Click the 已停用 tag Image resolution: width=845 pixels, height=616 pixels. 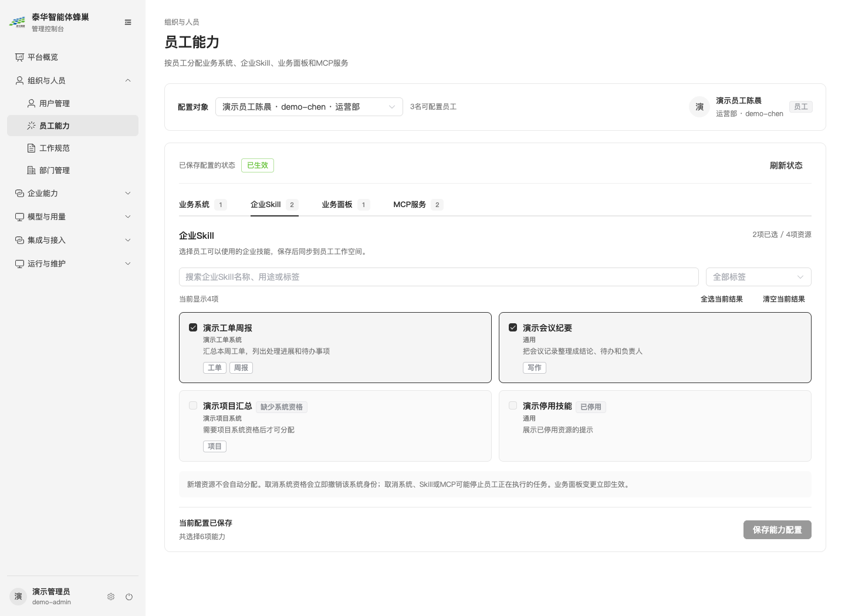coord(591,407)
